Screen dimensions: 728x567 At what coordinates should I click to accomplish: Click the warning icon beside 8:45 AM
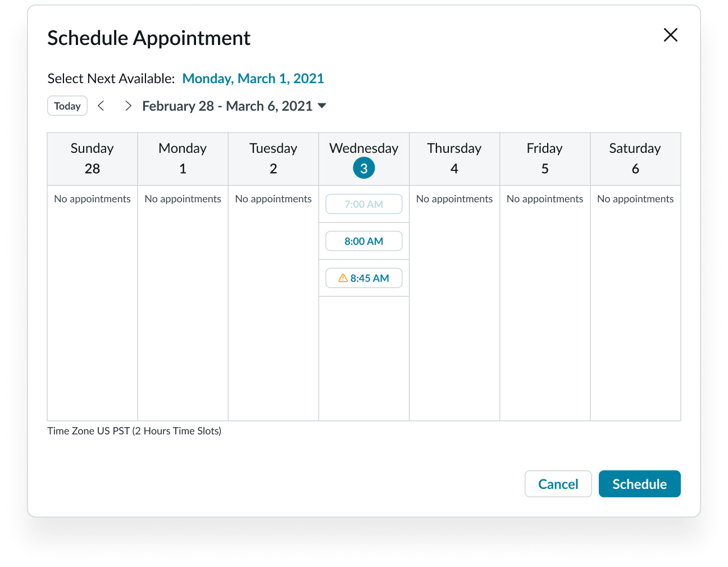click(x=344, y=278)
